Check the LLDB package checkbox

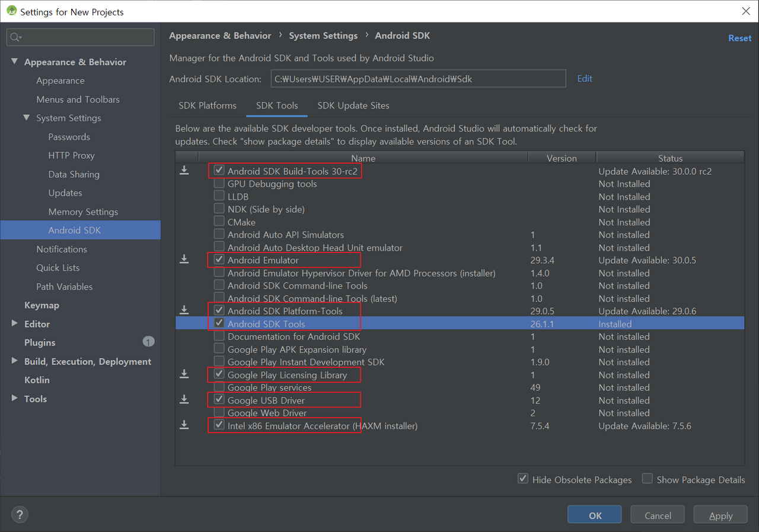coord(219,196)
